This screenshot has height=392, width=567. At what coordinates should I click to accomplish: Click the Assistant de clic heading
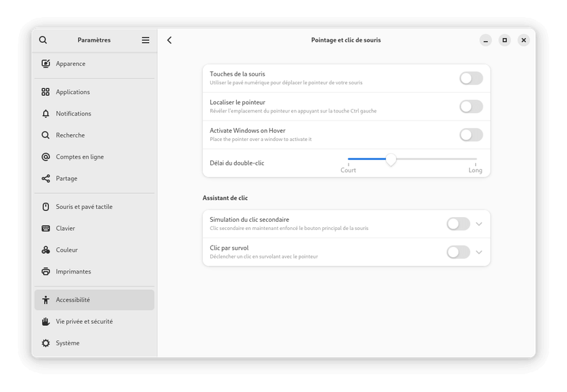[x=225, y=198]
